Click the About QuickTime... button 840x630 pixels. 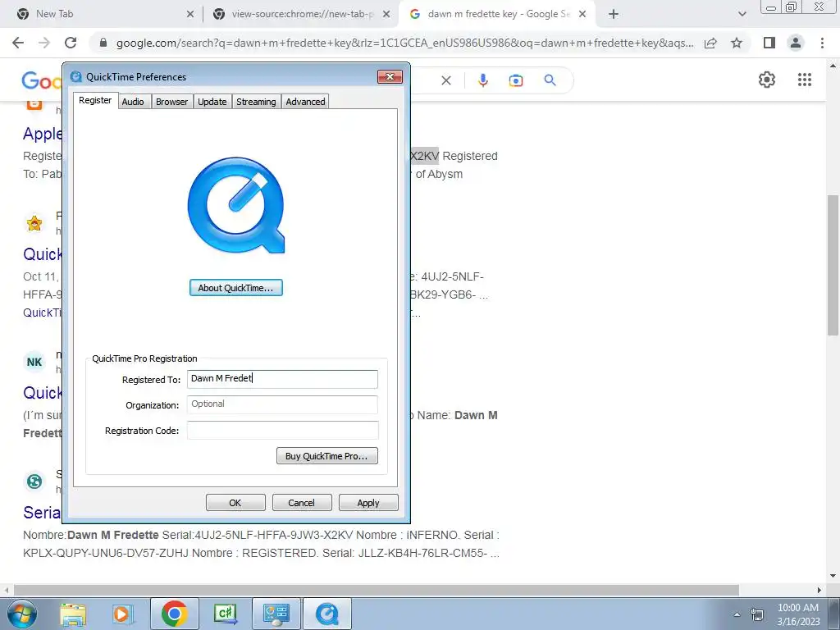[x=235, y=288]
